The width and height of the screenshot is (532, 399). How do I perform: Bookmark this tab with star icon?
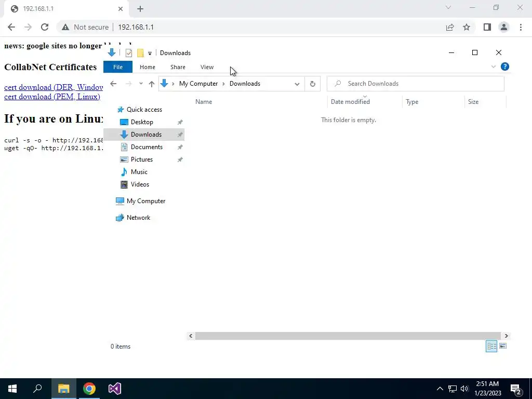pos(467,27)
